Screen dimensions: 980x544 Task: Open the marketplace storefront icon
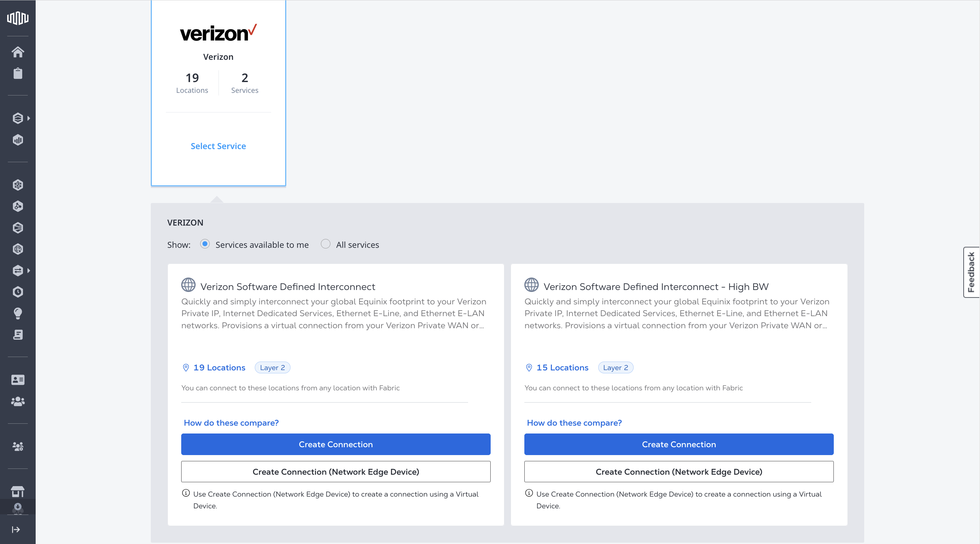point(18,492)
